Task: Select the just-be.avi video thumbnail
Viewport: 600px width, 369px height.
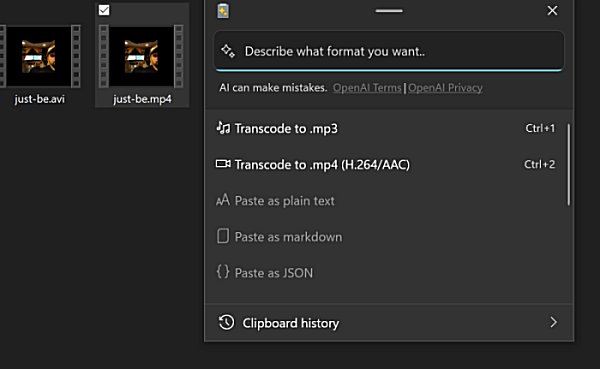Action: pos(39,56)
